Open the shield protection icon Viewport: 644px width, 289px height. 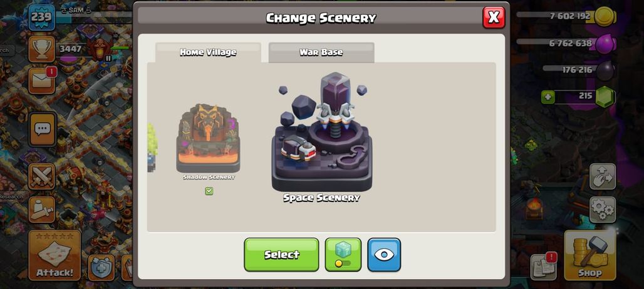[x=101, y=267]
